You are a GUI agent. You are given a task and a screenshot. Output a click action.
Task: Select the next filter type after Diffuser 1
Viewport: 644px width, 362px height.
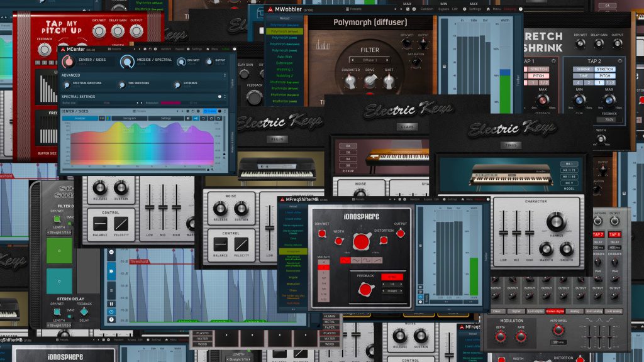387,60
